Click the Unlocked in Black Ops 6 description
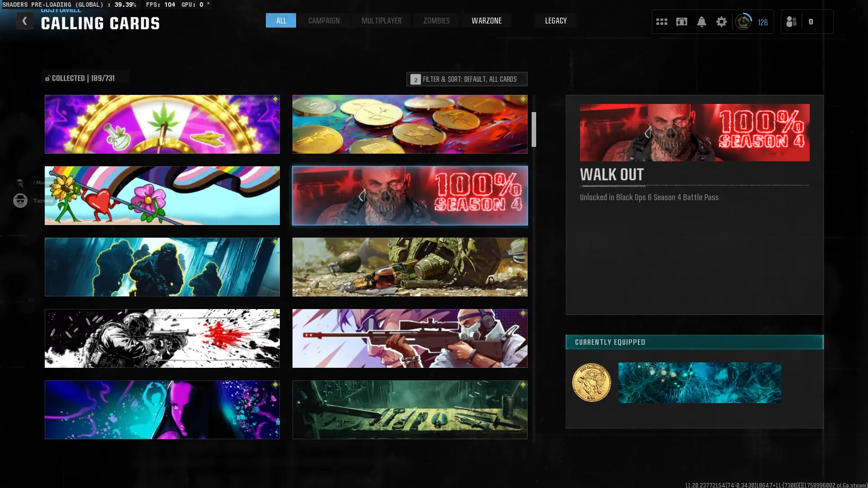 pos(649,197)
